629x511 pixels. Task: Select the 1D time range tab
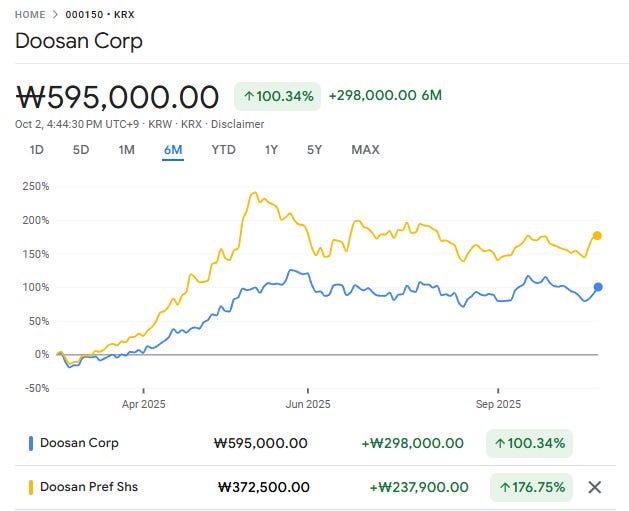pyautogui.click(x=37, y=150)
